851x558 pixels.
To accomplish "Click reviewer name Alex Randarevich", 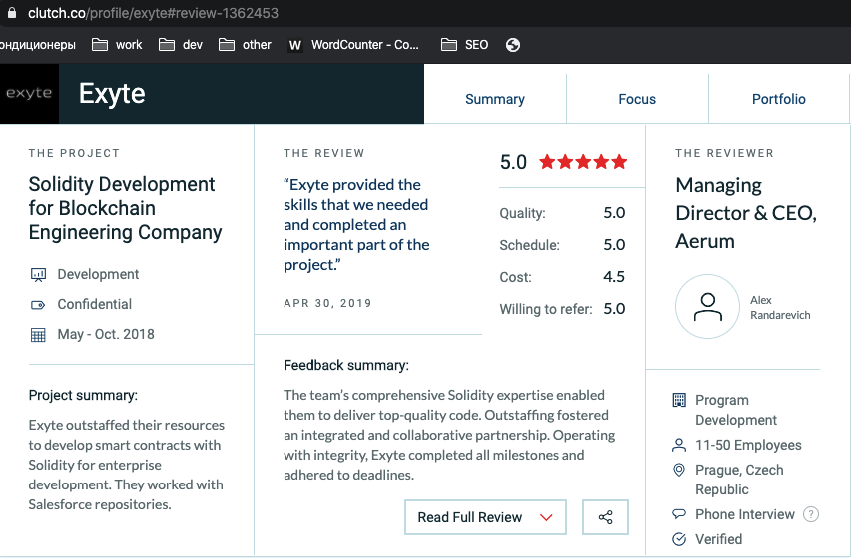I will click(x=780, y=308).
